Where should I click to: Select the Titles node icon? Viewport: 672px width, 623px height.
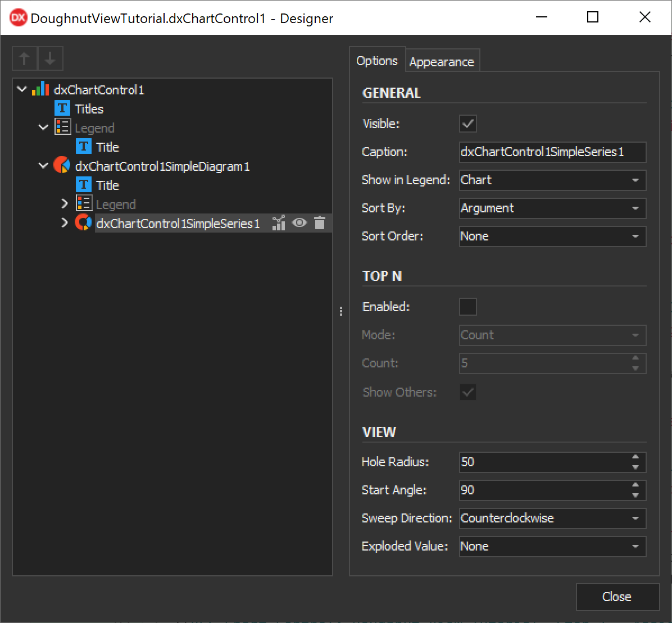(62, 108)
